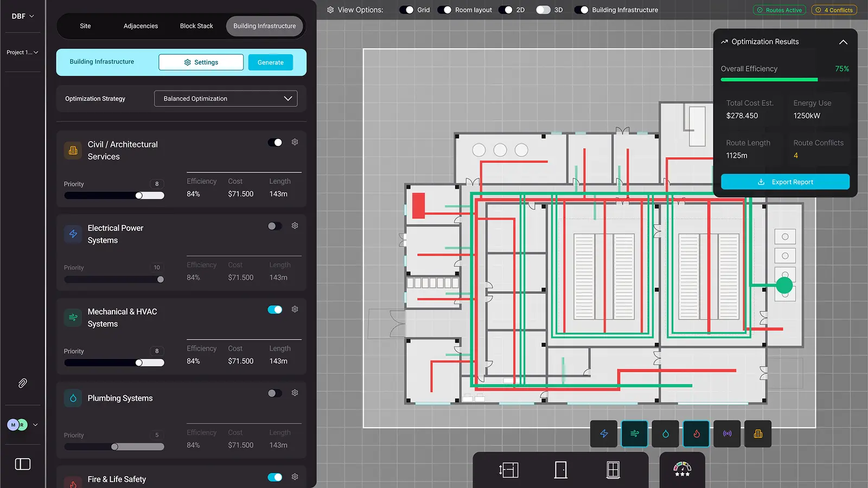Click the electrical lightning bolt layer icon on canvas
The height and width of the screenshot is (488, 868).
[604, 434]
